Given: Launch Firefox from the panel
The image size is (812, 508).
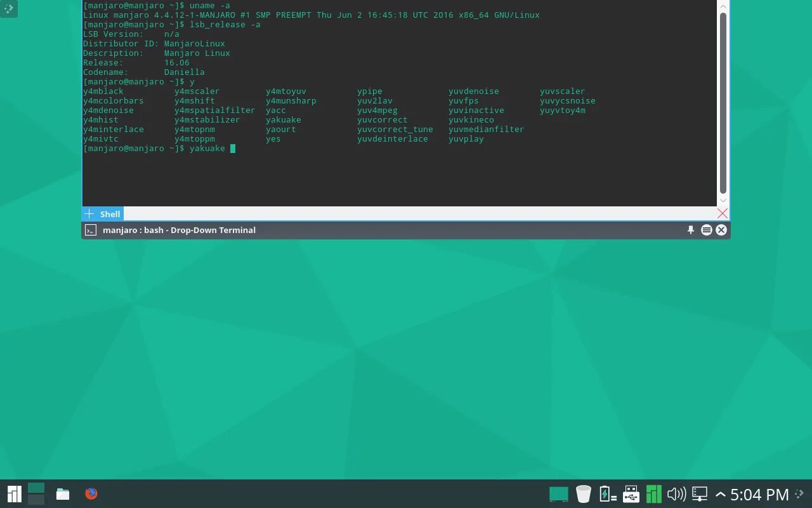Looking at the screenshot, I should click(91, 493).
